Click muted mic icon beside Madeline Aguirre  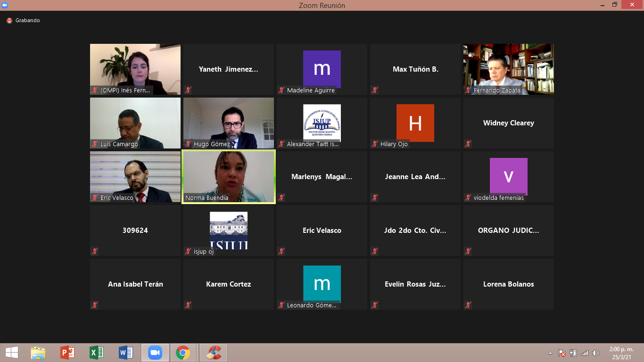pos(281,90)
